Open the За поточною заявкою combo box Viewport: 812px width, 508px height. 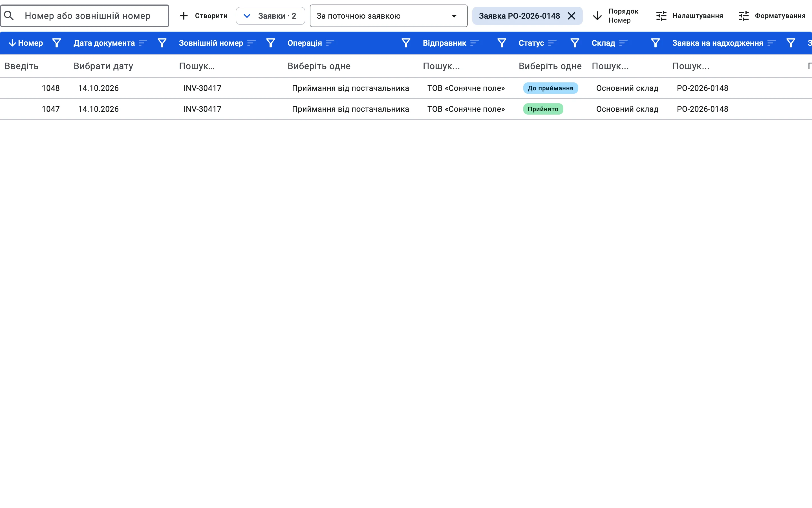(389, 16)
